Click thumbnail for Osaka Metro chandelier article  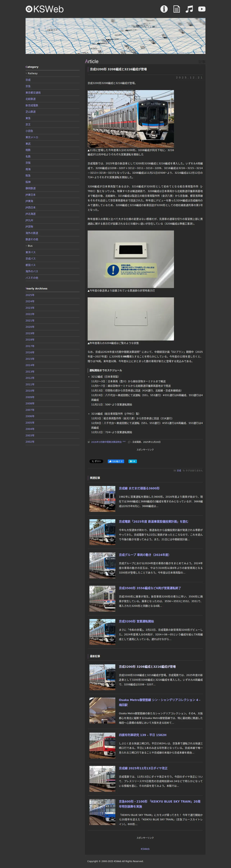102,710
